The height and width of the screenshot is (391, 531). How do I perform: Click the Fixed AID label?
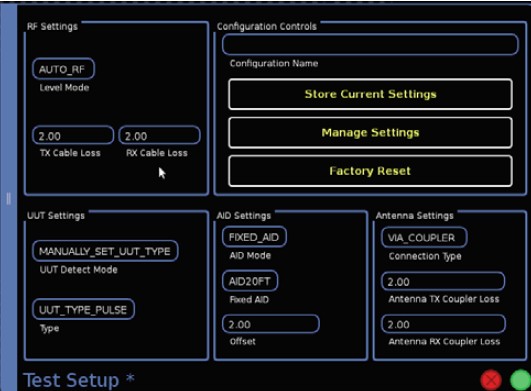click(249, 300)
